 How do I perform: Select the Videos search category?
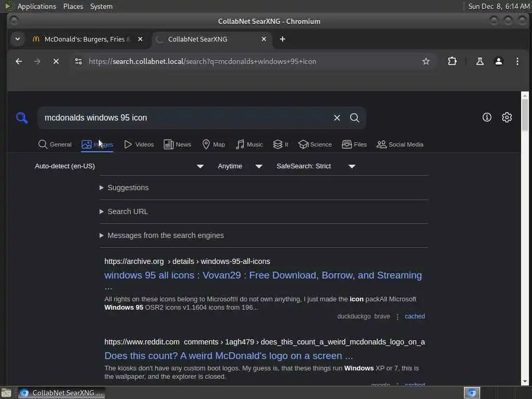[x=139, y=144]
